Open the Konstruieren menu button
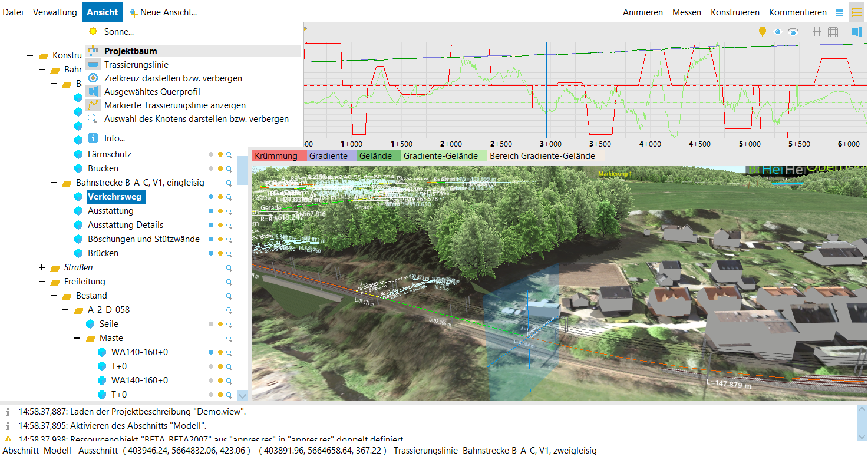The height and width of the screenshot is (460, 868). pos(735,12)
